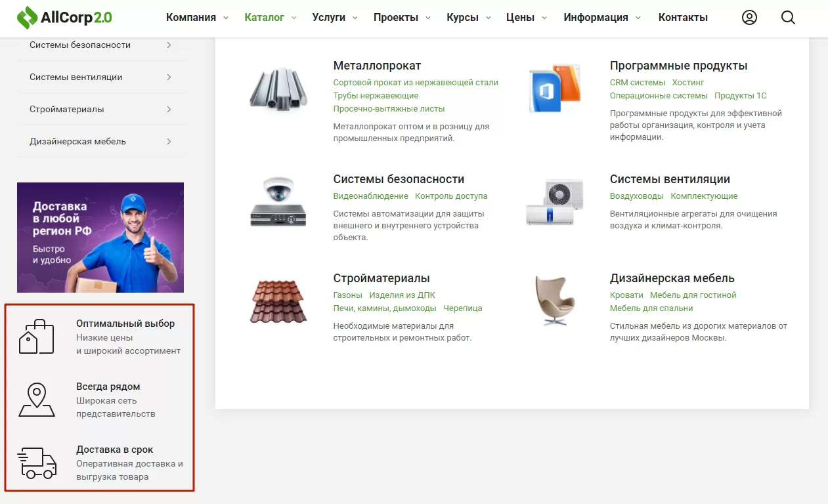Open the Хостинг link

[688, 83]
